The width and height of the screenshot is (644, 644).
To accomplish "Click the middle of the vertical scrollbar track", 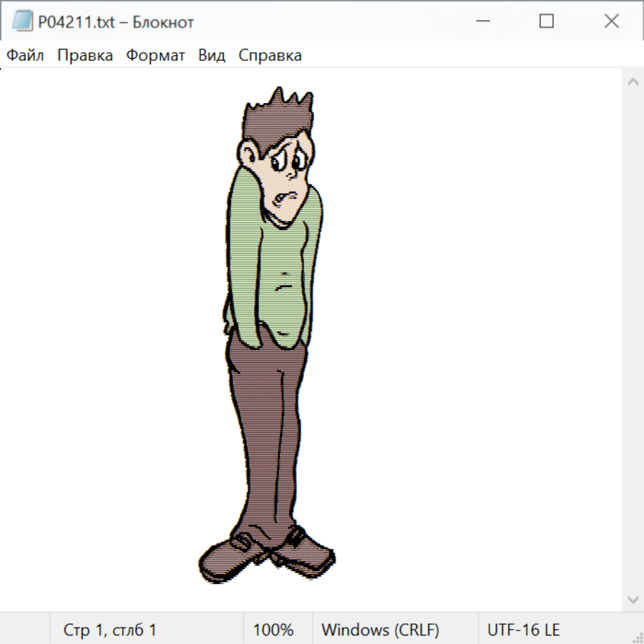I will pos(633,340).
